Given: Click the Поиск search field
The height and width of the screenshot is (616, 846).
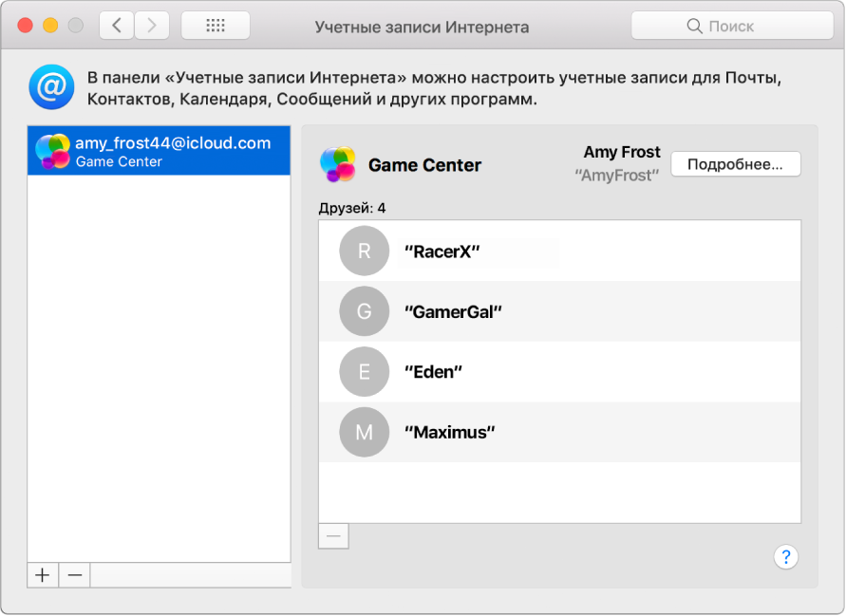Looking at the screenshot, I should pyautogui.click(x=732, y=26).
